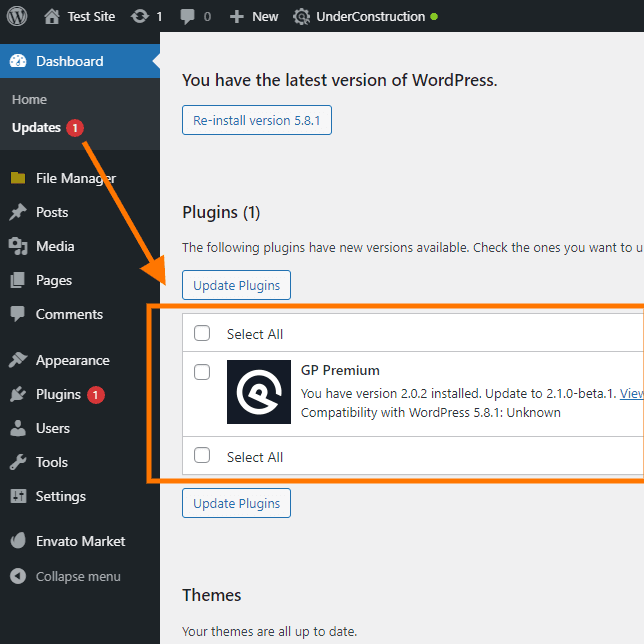Click the Appearance brush icon
The image size is (644, 644).
point(18,360)
